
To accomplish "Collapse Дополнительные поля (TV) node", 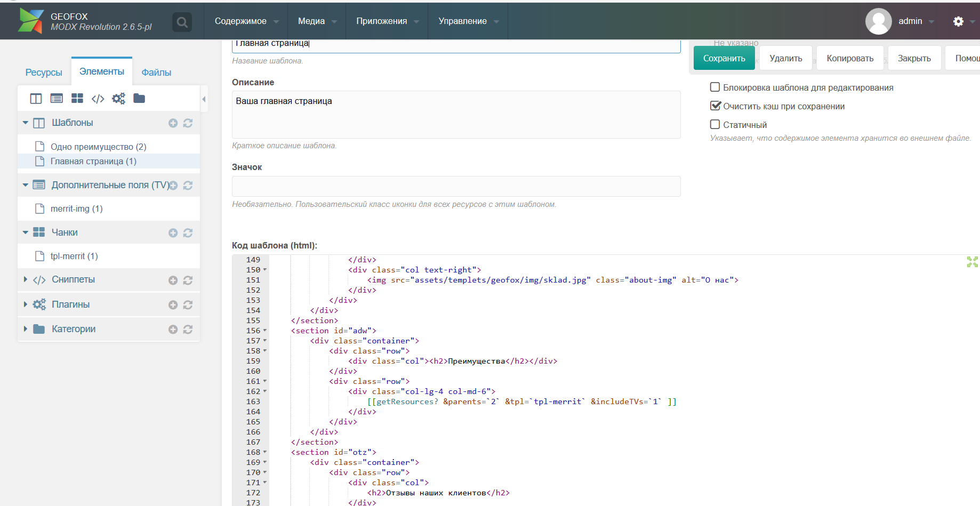I will (25, 185).
